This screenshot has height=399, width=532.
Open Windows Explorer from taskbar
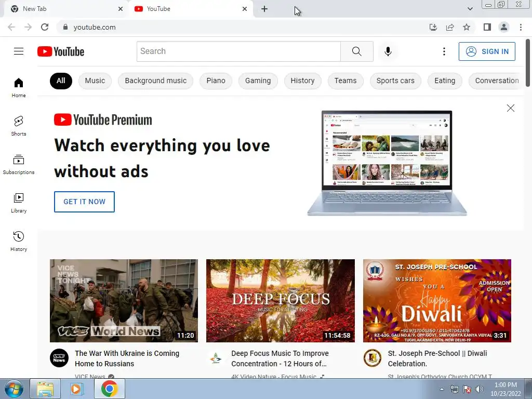click(45, 389)
